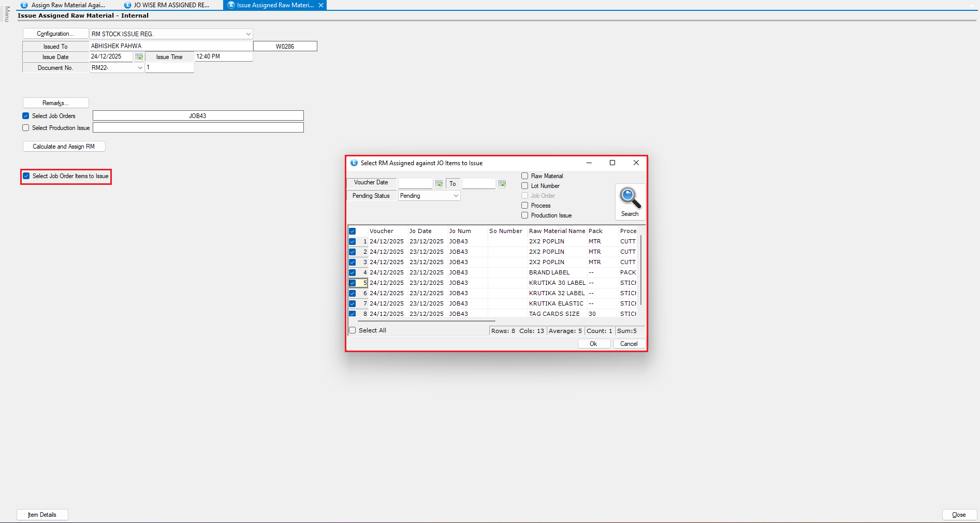Open Voucher Date start calendar picker
This screenshot has width=980, height=523.
(x=438, y=184)
